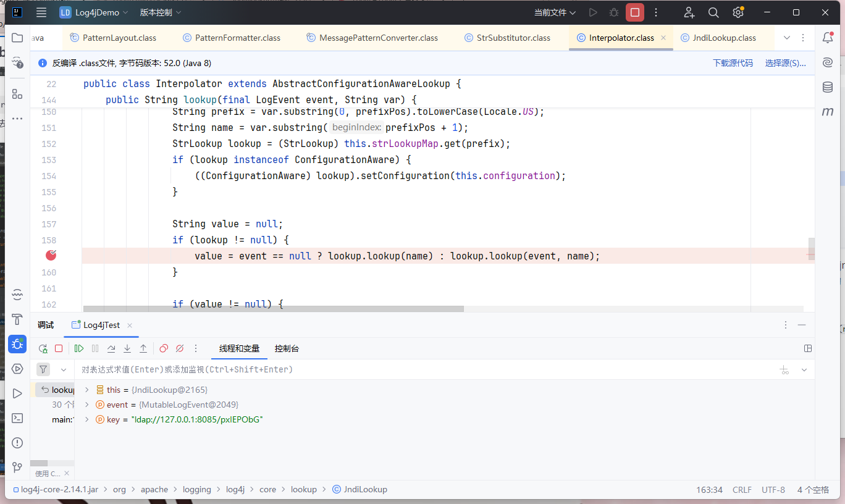845x504 pixels.
Task: Click the Step Into arrow icon
Action: coord(127,348)
